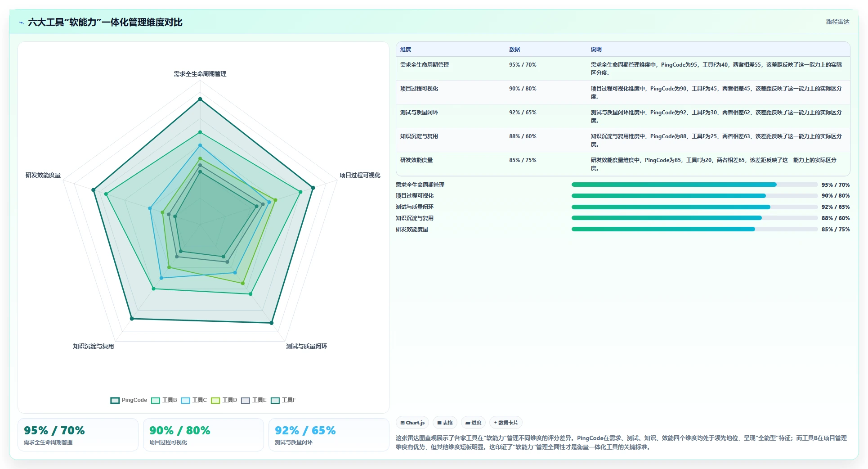Toggle the 工具C legend entry
Viewport: 868px width, 469px height.
(194, 400)
